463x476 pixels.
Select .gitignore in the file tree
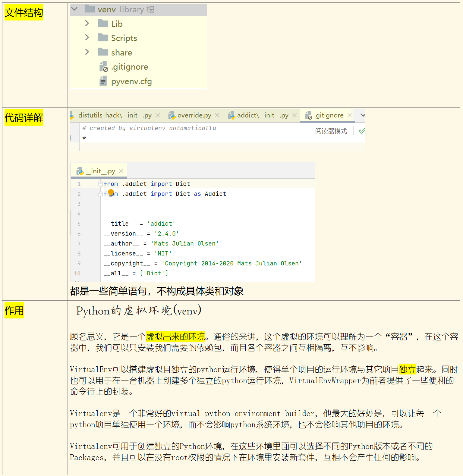coord(130,67)
